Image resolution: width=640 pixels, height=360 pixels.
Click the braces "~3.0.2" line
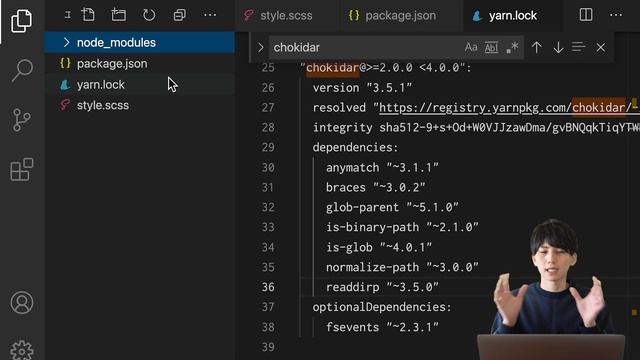point(376,187)
